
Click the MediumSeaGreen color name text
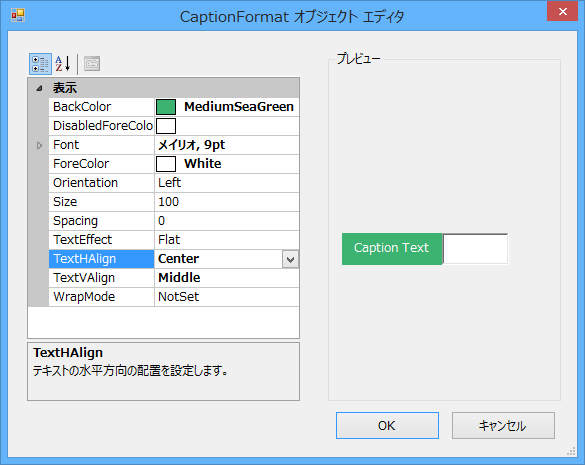[x=239, y=107]
